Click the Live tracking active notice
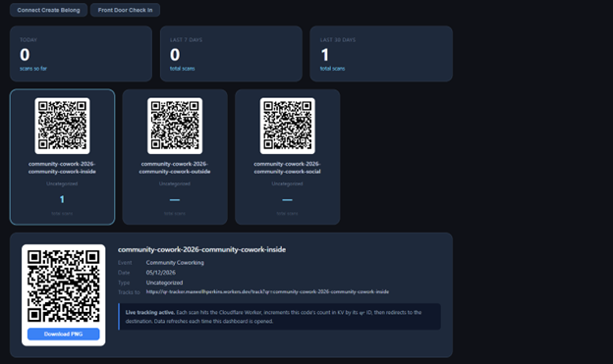This screenshot has height=364, width=613. (x=280, y=317)
